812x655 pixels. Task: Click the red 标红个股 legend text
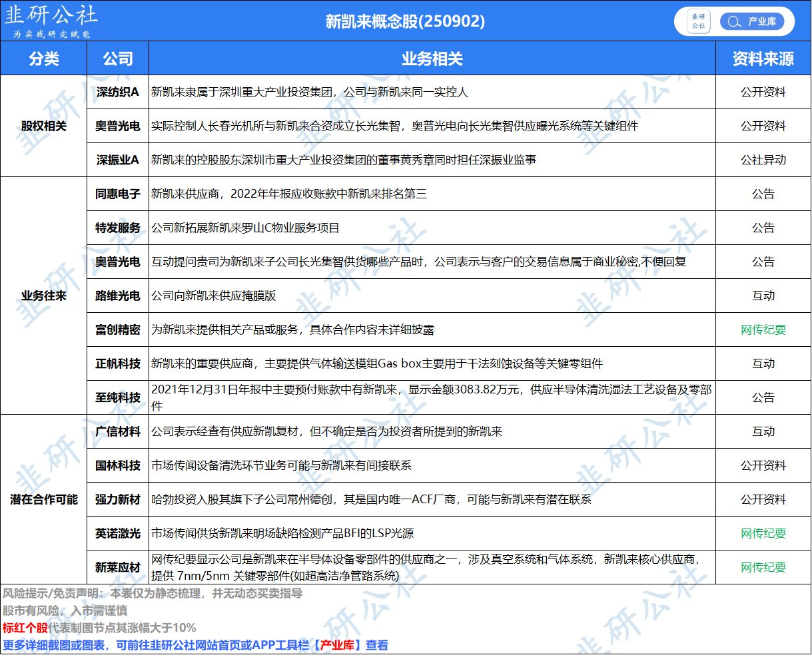tap(25, 628)
